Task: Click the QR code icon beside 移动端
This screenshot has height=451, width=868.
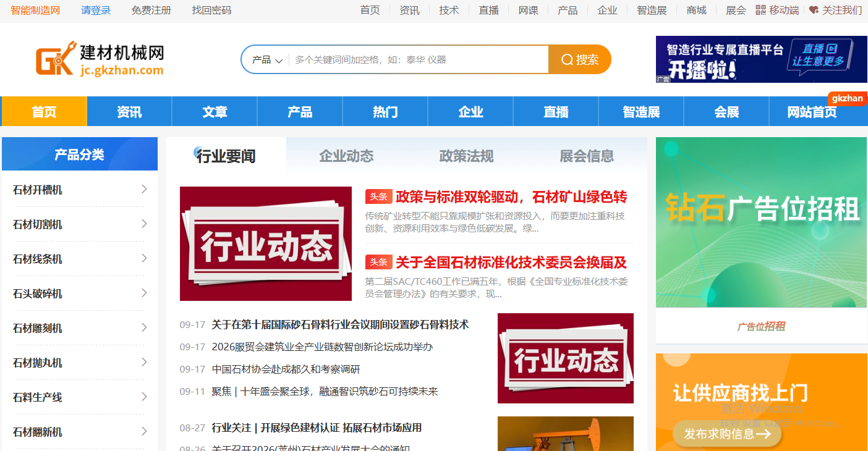Action: [760, 10]
